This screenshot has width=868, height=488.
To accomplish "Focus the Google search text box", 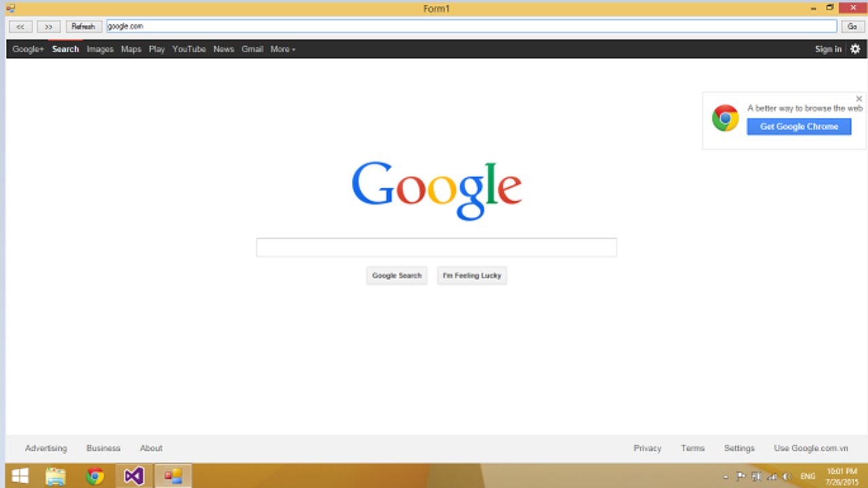I will tap(436, 247).
